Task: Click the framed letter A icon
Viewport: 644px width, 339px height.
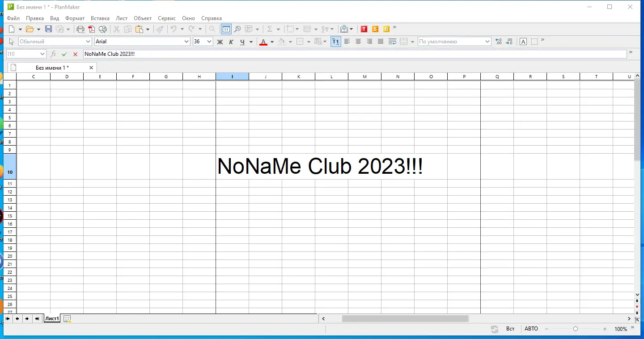Action: point(523,42)
